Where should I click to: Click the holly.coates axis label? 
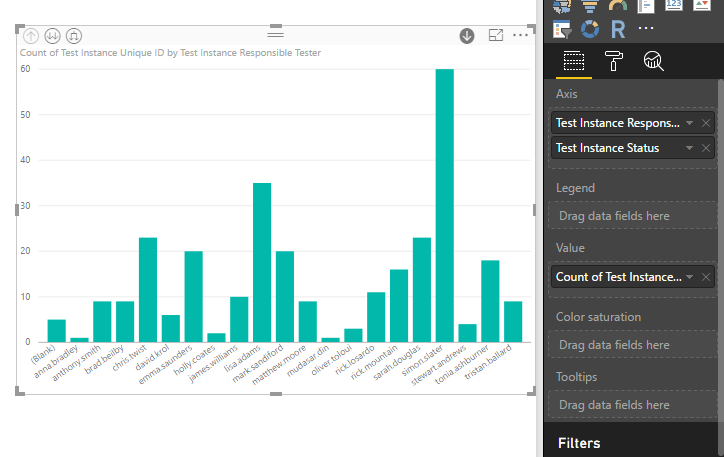click(194, 360)
